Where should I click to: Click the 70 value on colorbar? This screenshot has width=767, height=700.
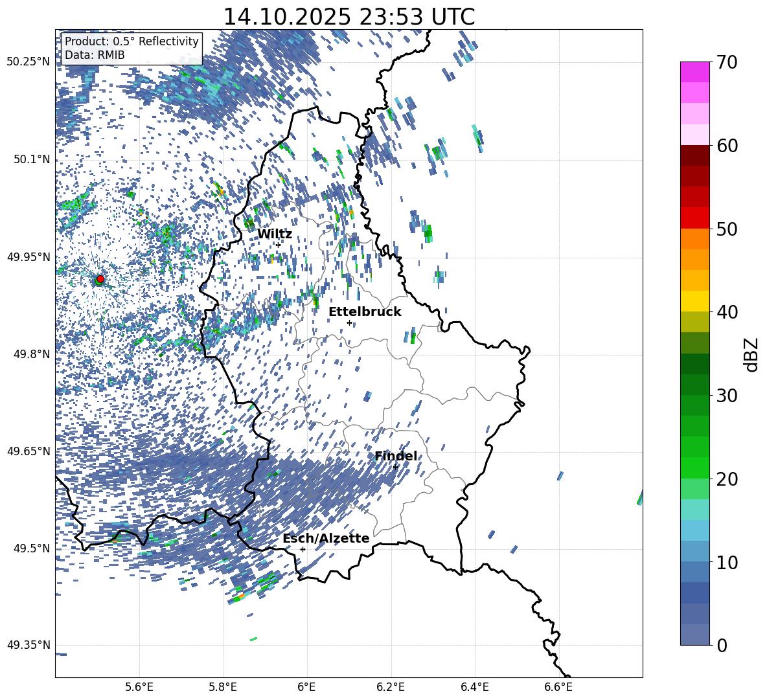(x=726, y=63)
